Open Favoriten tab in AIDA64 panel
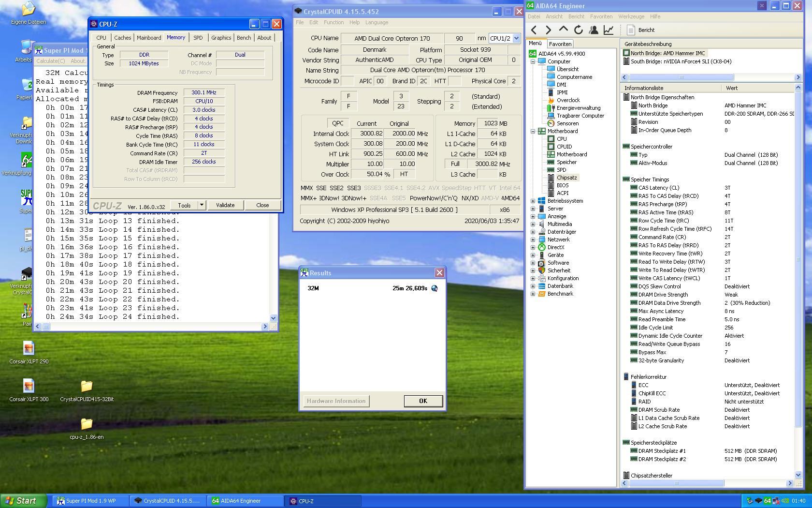The width and height of the screenshot is (812, 508). (x=560, y=44)
